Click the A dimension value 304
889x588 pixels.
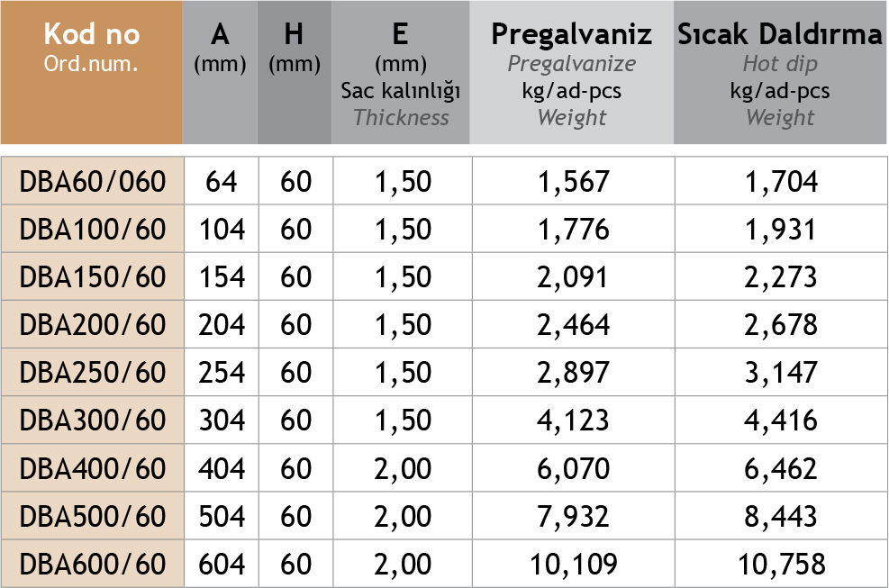pyautogui.click(x=222, y=421)
